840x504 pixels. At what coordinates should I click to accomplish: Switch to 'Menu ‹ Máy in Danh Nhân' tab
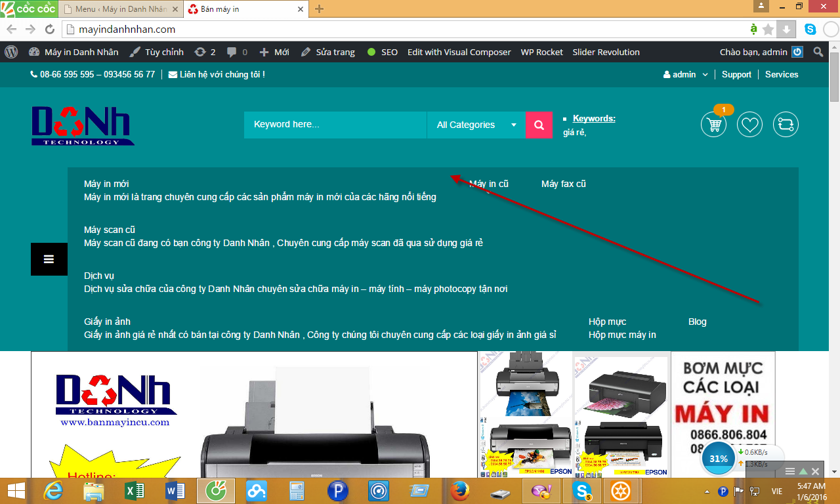(120, 9)
